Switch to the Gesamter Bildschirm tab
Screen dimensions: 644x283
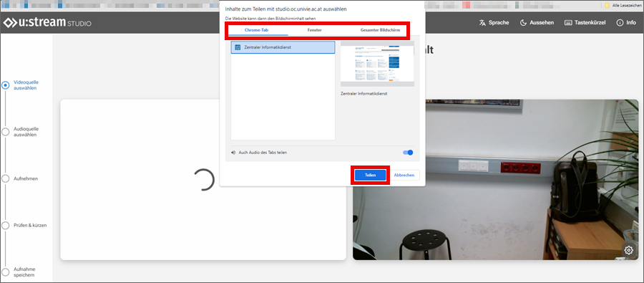380,30
